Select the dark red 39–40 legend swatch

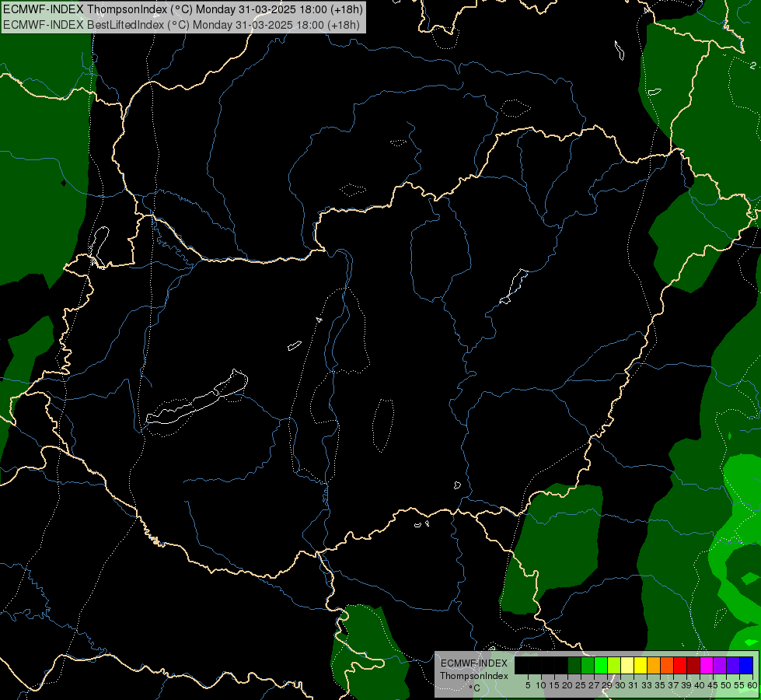693,665
